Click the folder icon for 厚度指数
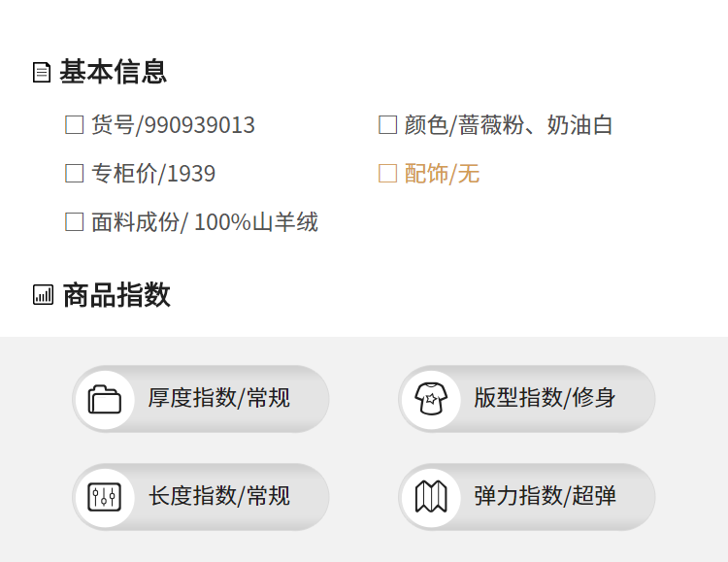728x562 pixels. pyautogui.click(x=105, y=399)
